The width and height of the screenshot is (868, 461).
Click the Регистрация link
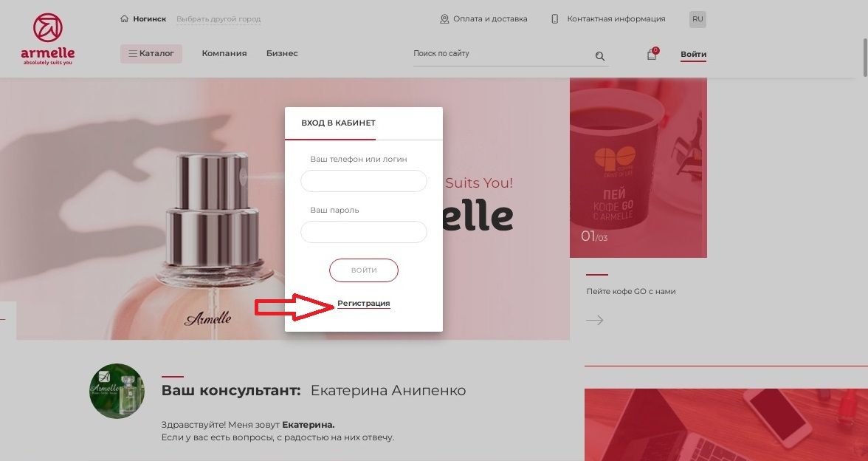point(364,303)
